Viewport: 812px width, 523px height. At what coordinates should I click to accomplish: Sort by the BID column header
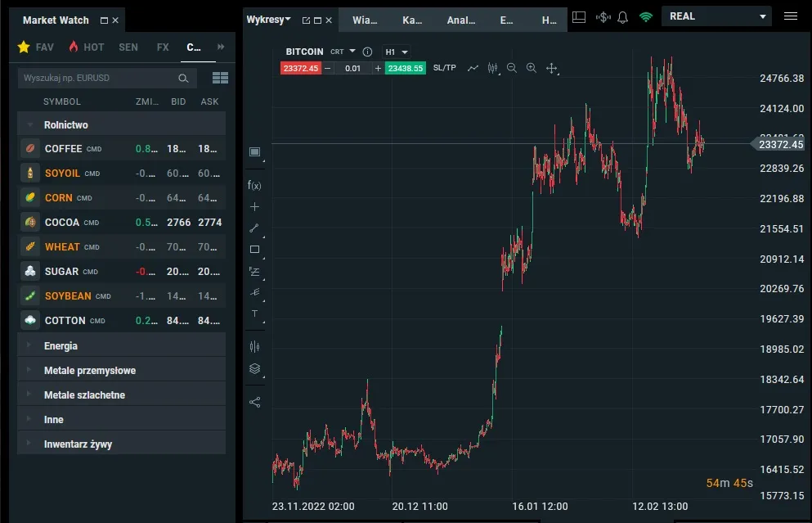tap(178, 101)
